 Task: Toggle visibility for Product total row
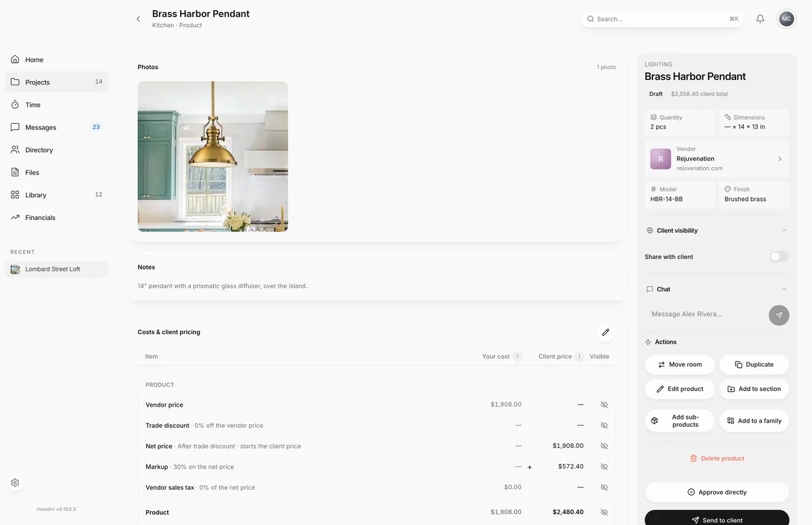604,512
